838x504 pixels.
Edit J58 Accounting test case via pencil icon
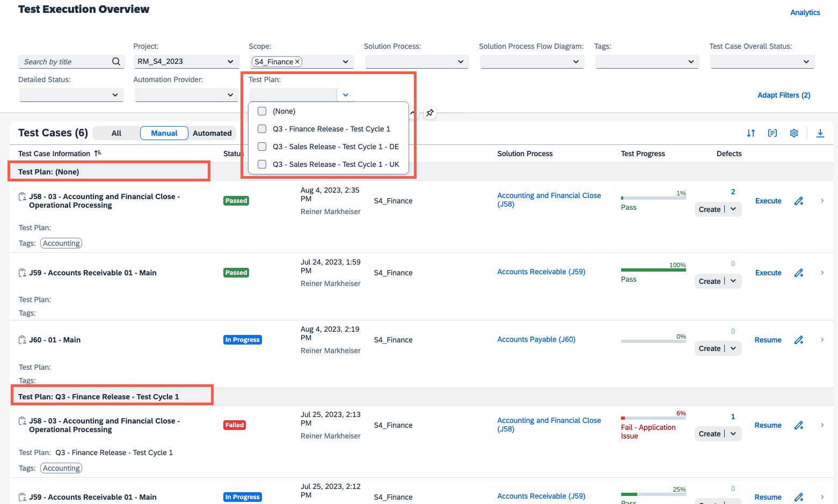click(x=798, y=200)
